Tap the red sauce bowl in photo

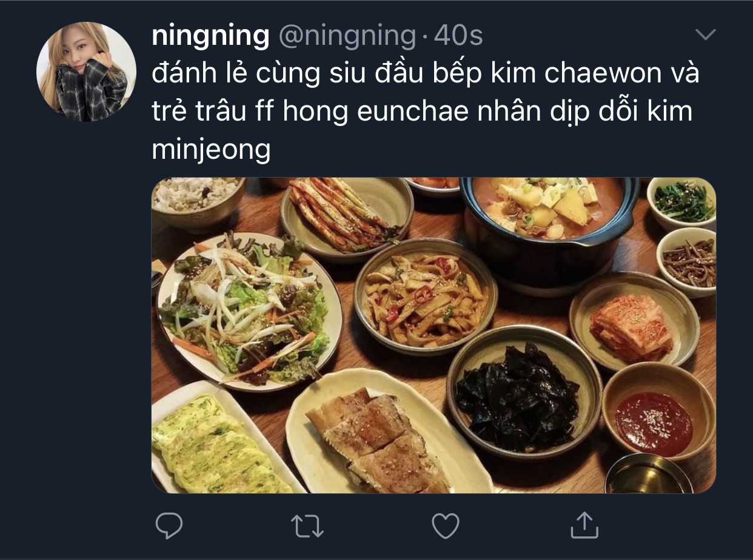pyautogui.click(x=658, y=411)
